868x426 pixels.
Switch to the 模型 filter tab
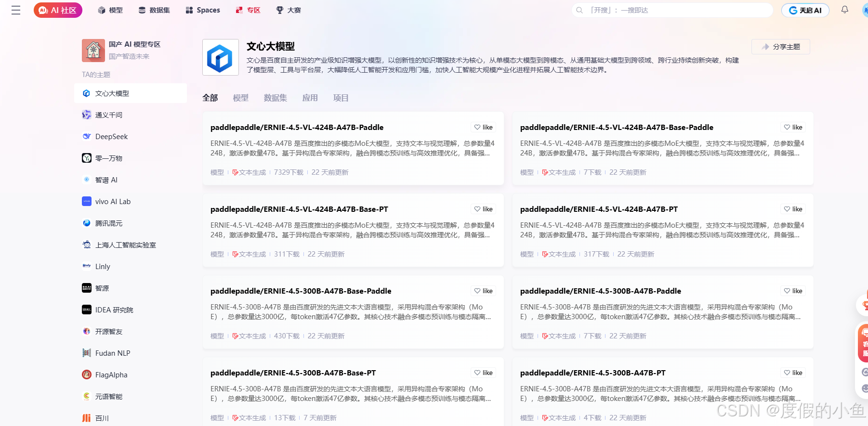[x=241, y=98]
